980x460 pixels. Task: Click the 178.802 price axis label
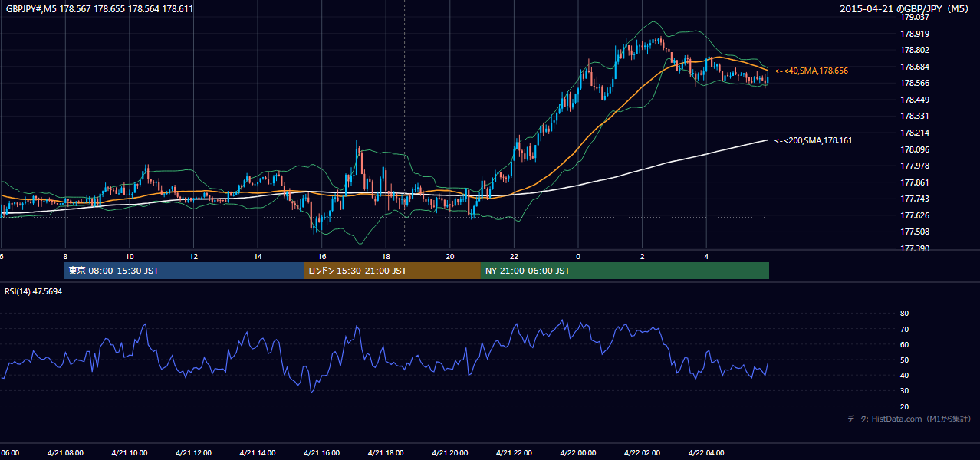pyautogui.click(x=915, y=50)
